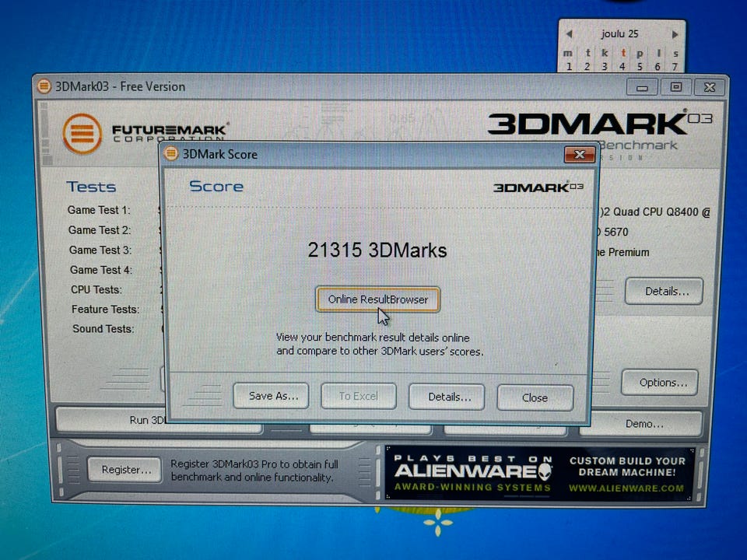Click the Register button
The width and height of the screenshot is (747, 560).
124,470
